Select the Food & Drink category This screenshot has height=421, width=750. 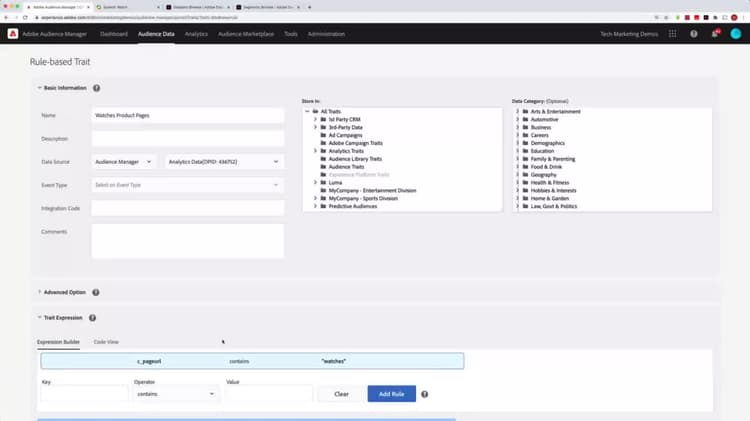[546, 167]
